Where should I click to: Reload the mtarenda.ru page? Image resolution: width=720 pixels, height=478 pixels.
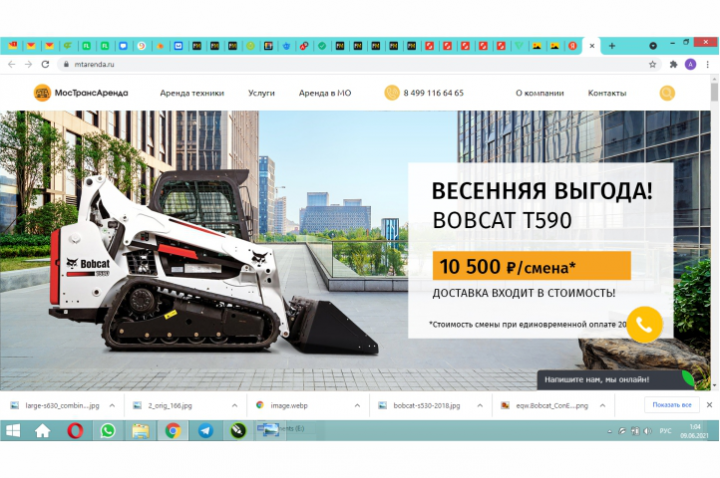[45, 64]
